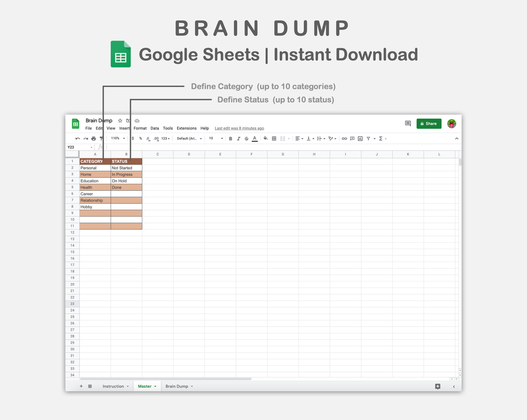The image size is (527, 420).
Task: Switch to the Instruction sheet tab
Action: pyautogui.click(x=113, y=386)
